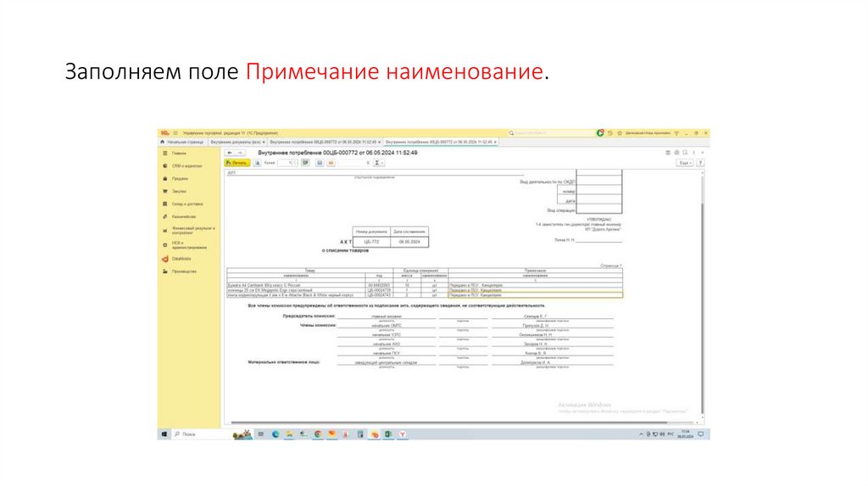The image size is (868, 487).
Task: Open the File Explorer icon in the taskbar
Action: click(x=290, y=434)
